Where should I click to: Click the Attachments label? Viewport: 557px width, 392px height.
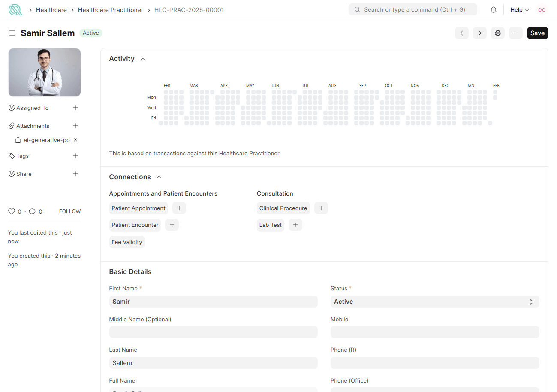33,126
